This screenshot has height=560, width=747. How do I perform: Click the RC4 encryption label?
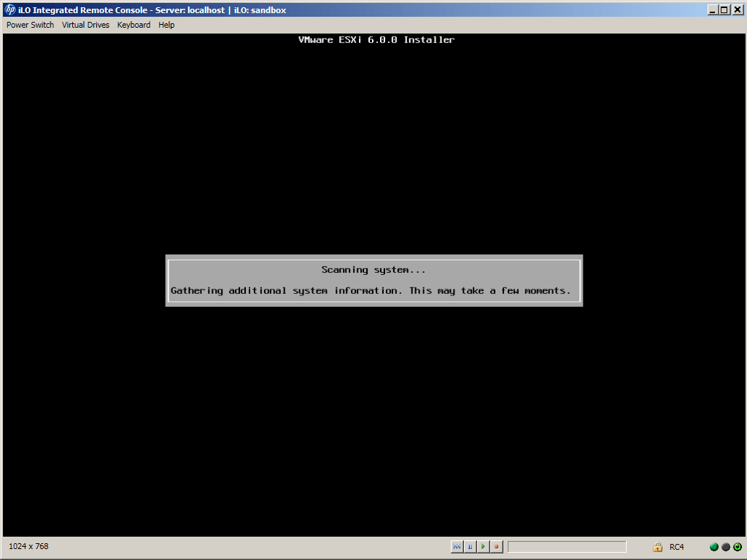coord(676,547)
